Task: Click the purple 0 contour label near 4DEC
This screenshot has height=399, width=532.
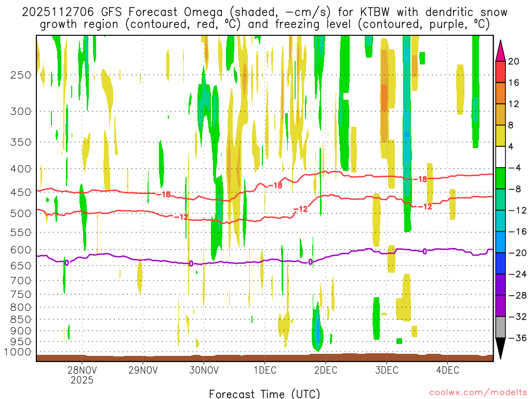Action: [x=424, y=251]
